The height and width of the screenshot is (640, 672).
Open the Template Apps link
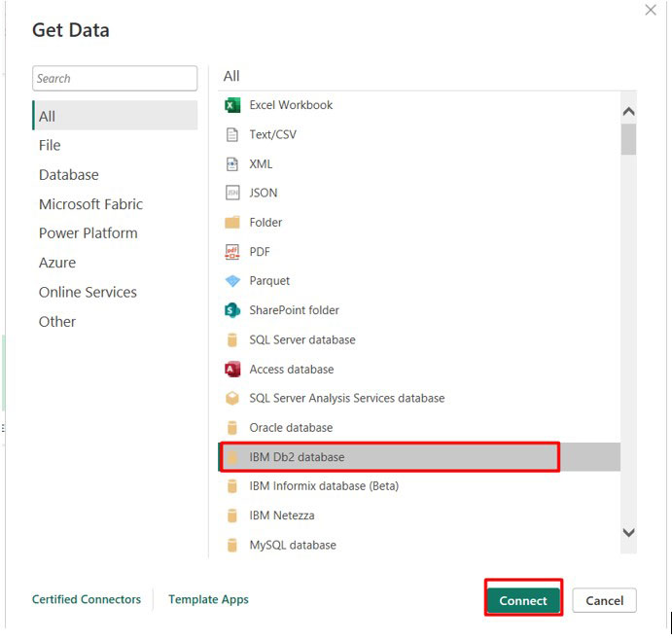pos(208,599)
